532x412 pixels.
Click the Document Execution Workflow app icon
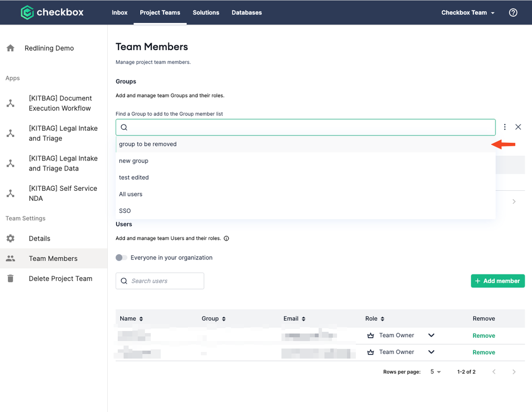pos(10,103)
